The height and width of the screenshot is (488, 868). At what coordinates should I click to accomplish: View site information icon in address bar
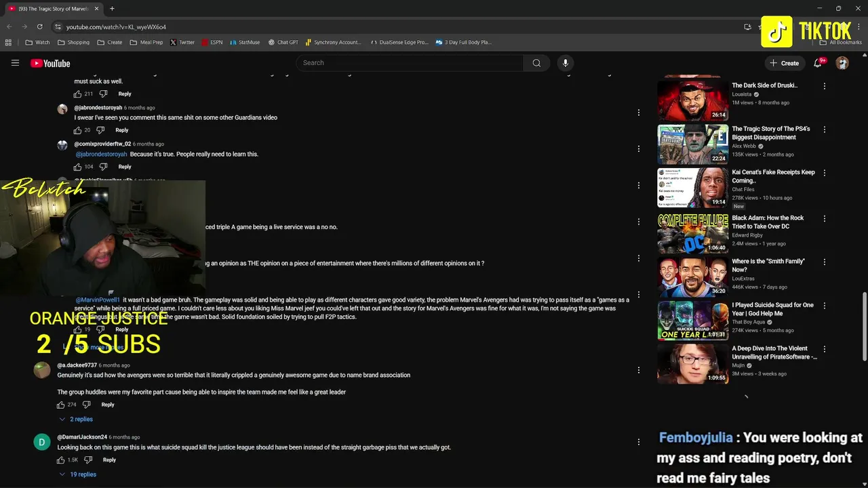[x=58, y=26]
